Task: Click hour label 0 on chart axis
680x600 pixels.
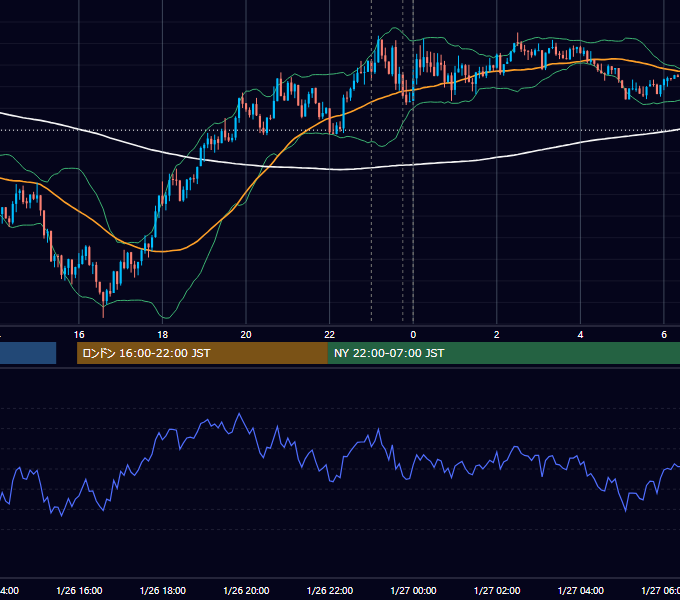Action: click(x=413, y=335)
